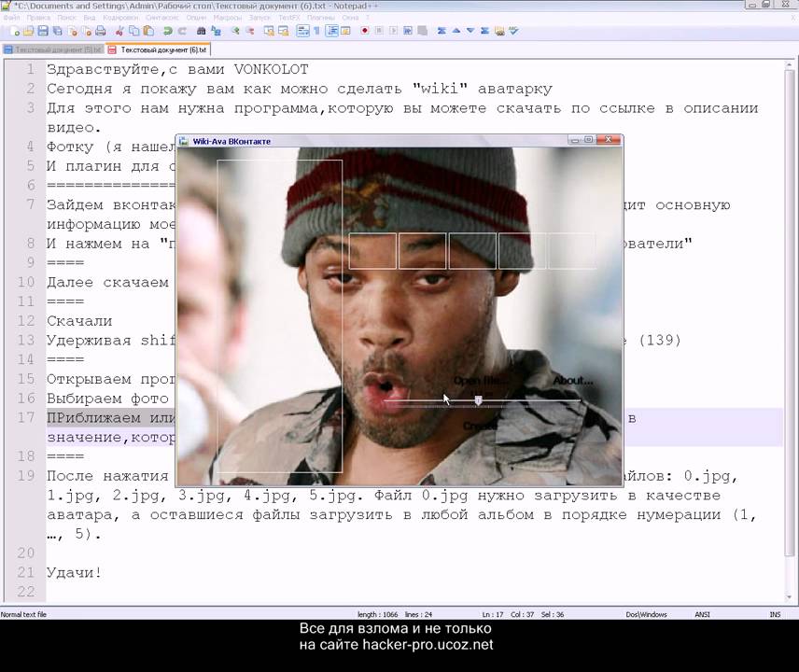This screenshot has height=672, width=799.
Task: Toggle the Indent Guide toolbar icon
Action: coord(331,31)
